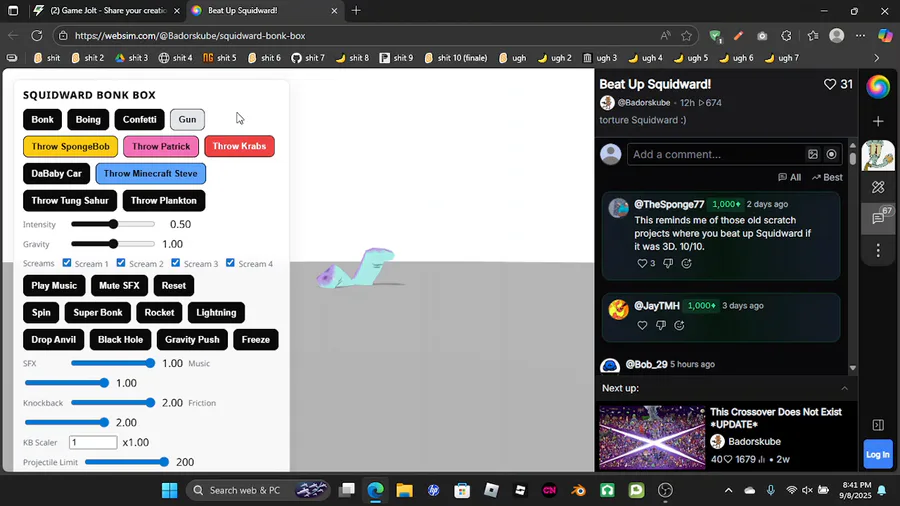Toggle Scream 3 checkbox
This screenshot has width=900, height=506.
tap(176, 263)
